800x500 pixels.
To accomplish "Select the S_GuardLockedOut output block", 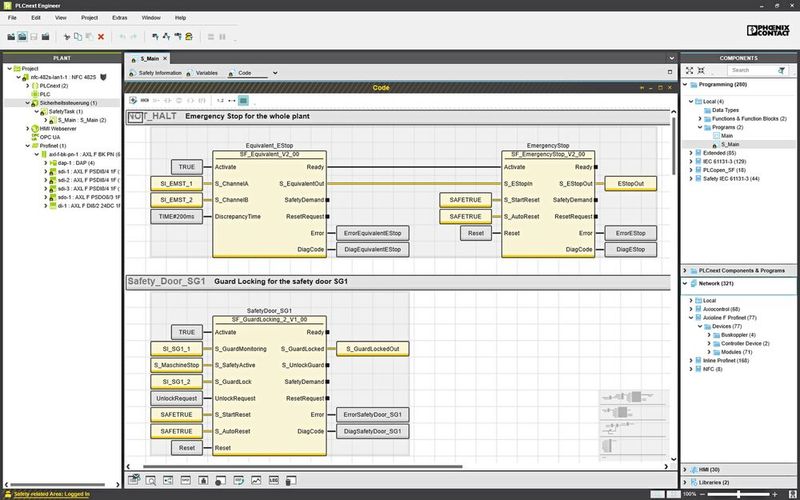I will point(372,349).
